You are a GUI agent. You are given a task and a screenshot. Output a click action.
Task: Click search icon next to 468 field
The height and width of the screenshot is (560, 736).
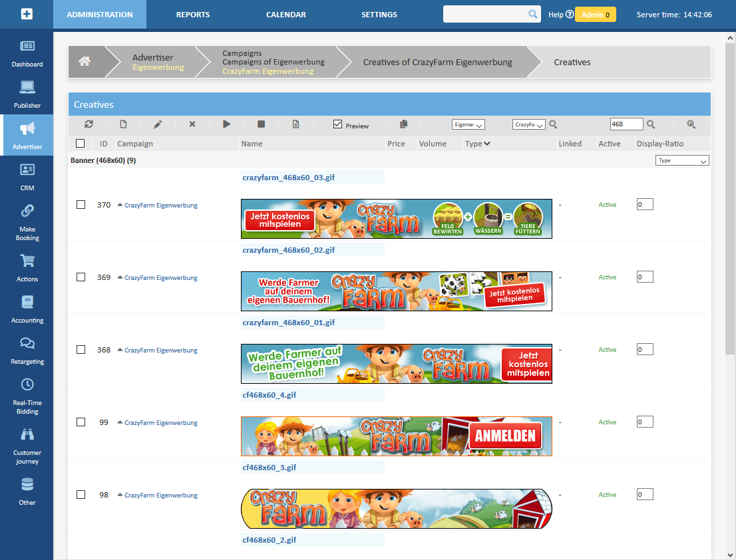[651, 124]
